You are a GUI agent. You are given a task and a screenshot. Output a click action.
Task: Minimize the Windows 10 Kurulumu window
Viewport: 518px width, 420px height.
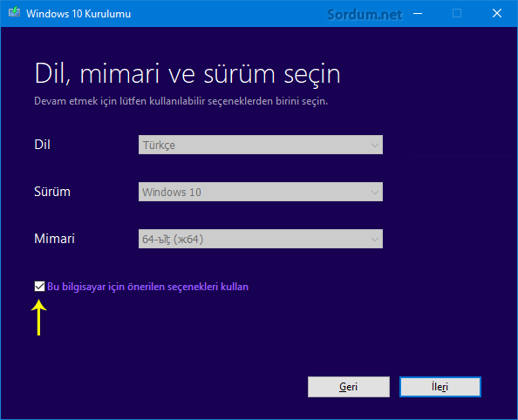pyautogui.click(x=418, y=14)
